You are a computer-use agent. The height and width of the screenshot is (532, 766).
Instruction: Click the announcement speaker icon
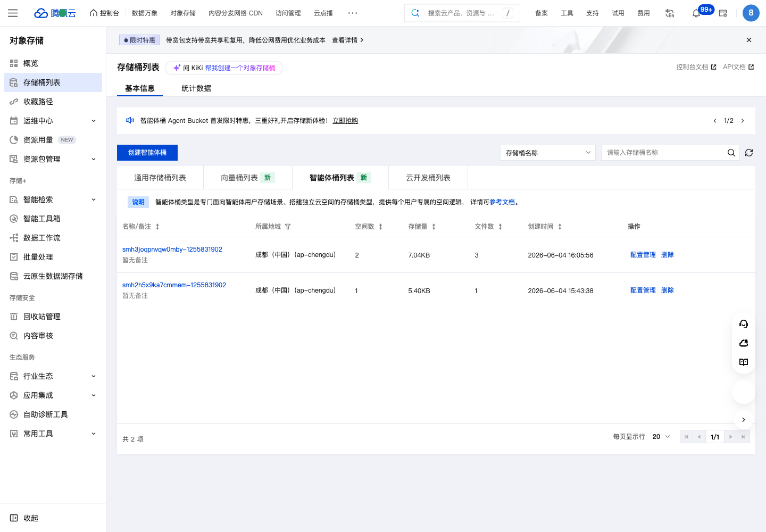[130, 121]
